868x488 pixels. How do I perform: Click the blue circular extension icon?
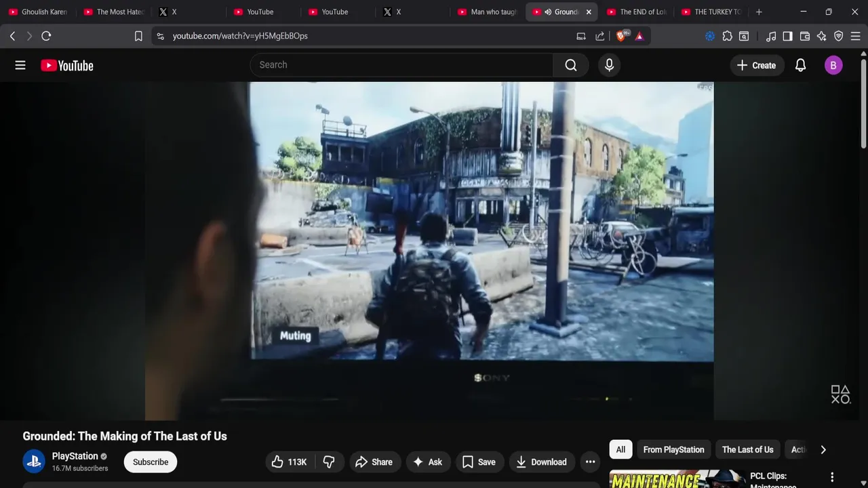pyautogui.click(x=710, y=36)
